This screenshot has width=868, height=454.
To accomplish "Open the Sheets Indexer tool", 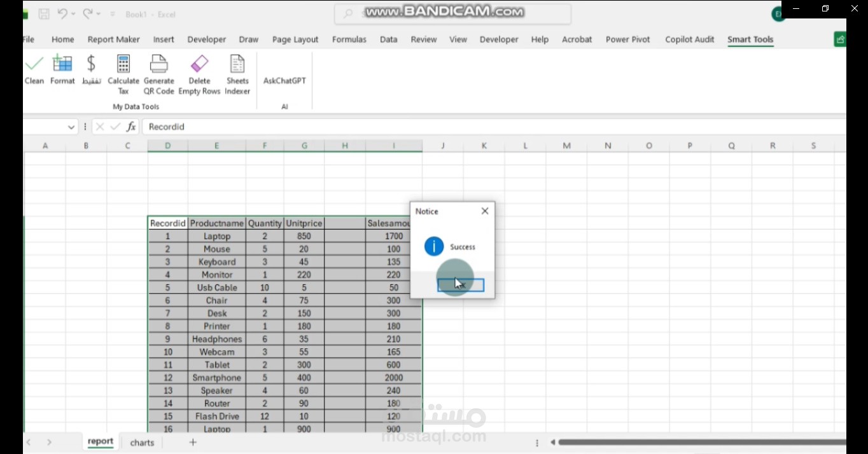I will pos(237,75).
